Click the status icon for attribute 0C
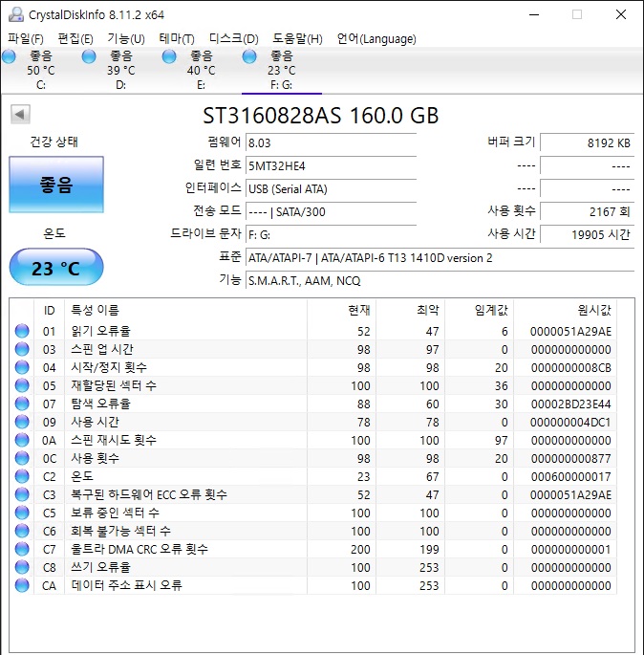644x655 pixels. [22, 458]
